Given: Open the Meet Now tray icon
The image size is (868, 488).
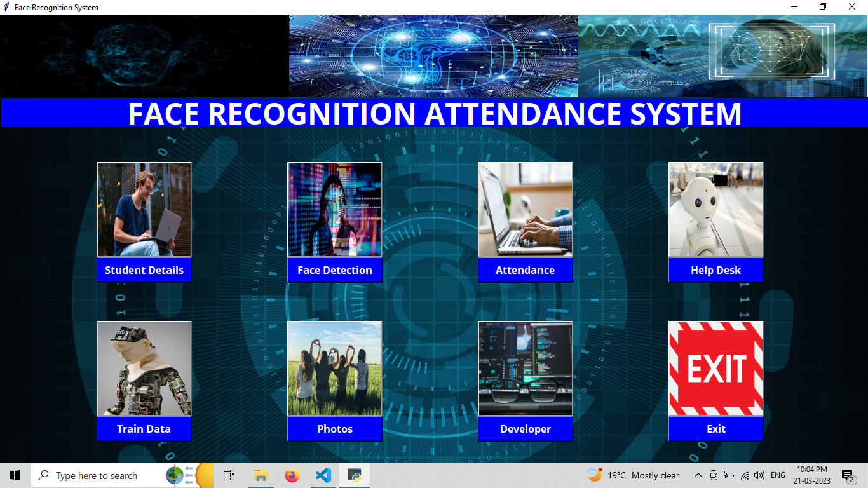Looking at the screenshot, I should tap(713, 475).
